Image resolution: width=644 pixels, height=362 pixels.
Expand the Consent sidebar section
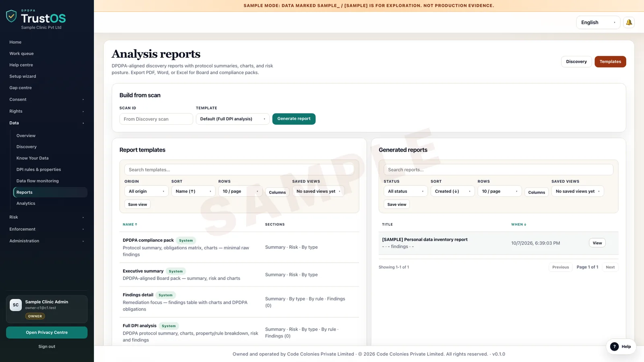tap(47, 100)
